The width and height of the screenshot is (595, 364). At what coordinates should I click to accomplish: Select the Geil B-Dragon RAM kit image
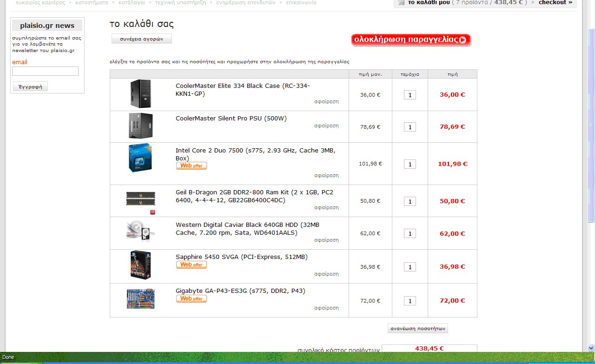[140, 202]
